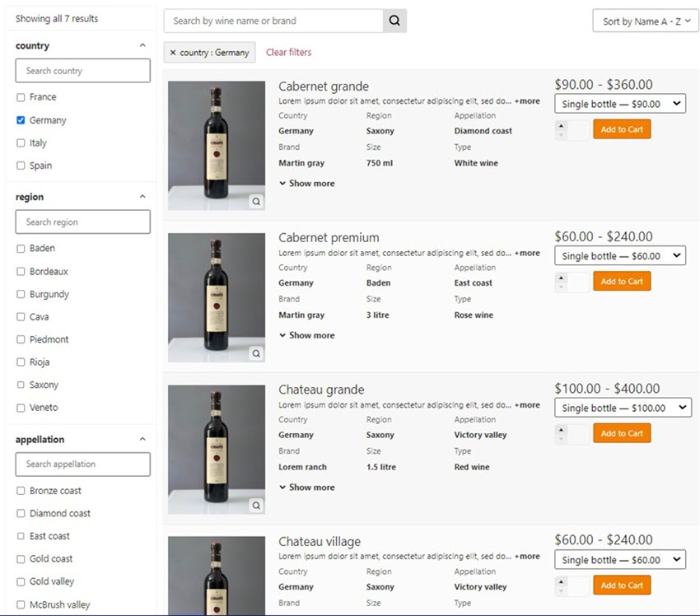Open the Cabernet premium product title
Image resolution: width=700 pixels, height=616 pixels.
point(329,237)
